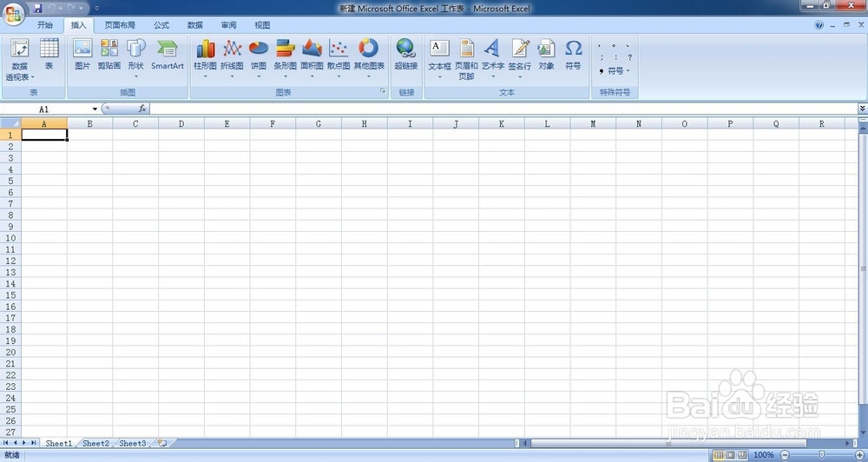868x462 pixels.
Task: Open the Shapes (形状) gallery
Action: pyautogui.click(x=135, y=58)
